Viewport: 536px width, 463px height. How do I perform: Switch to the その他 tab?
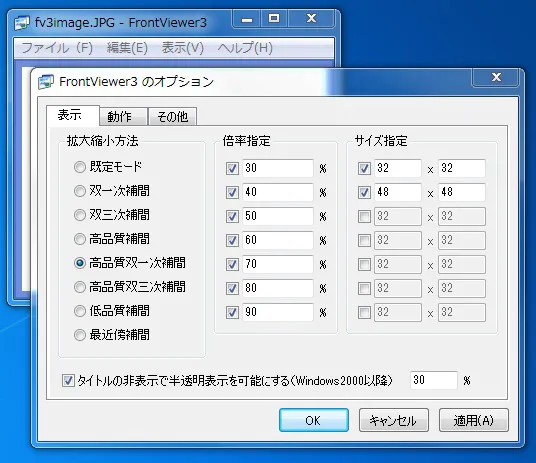coord(172,117)
